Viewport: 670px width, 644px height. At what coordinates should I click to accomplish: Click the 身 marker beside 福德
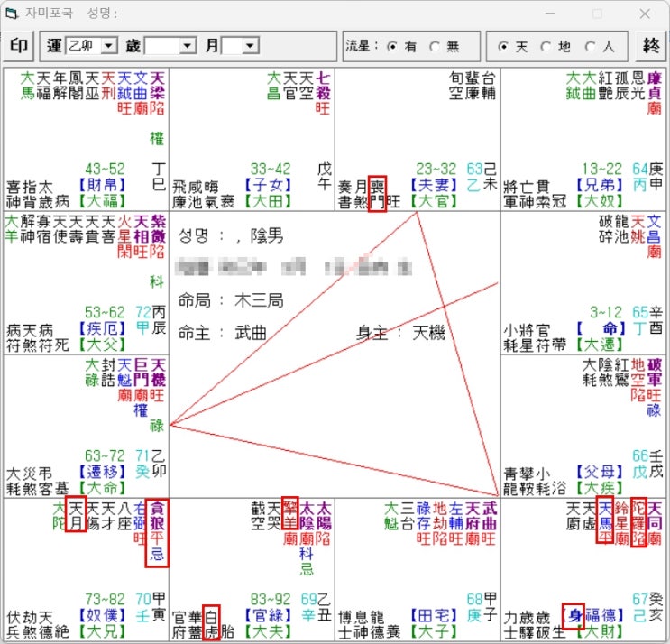click(574, 616)
